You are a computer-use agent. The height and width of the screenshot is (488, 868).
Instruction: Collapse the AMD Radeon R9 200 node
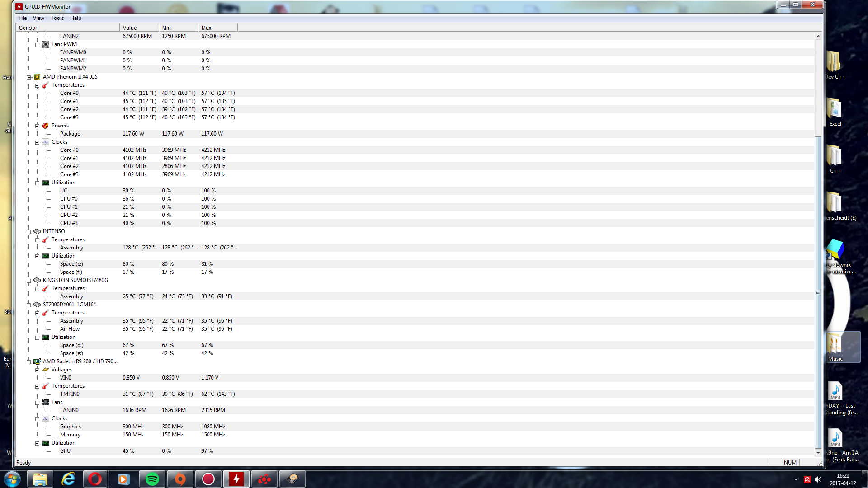(28, 362)
